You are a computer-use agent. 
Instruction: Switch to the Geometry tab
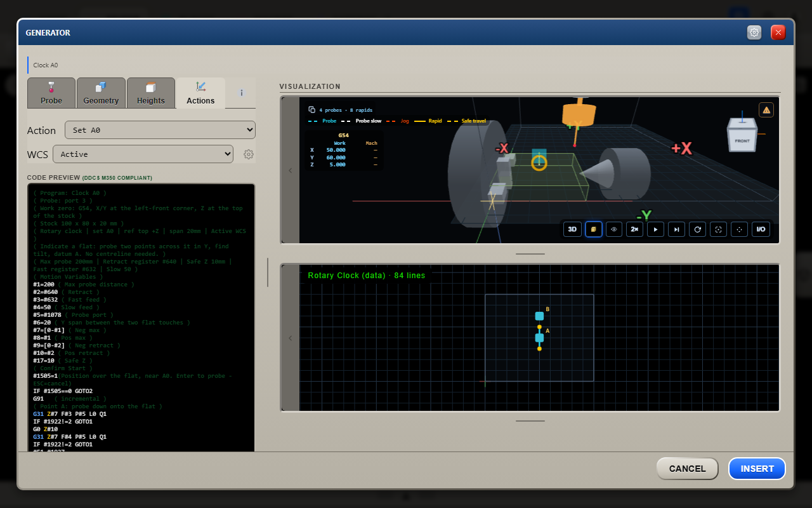101,93
